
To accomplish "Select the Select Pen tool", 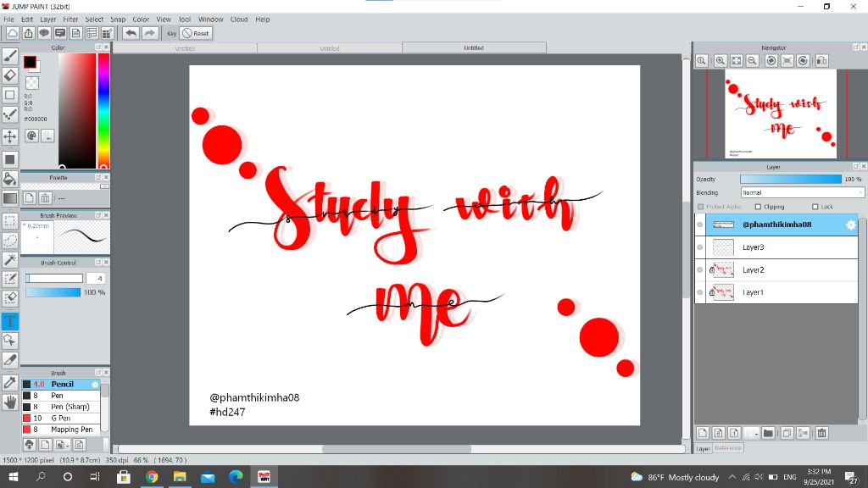I will [x=10, y=278].
